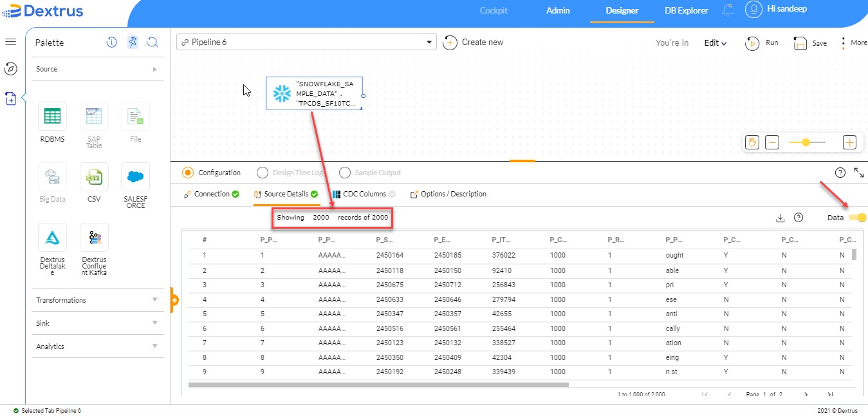Switch to the Designer tab
Screen dimensions: 868x416
(x=622, y=10)
